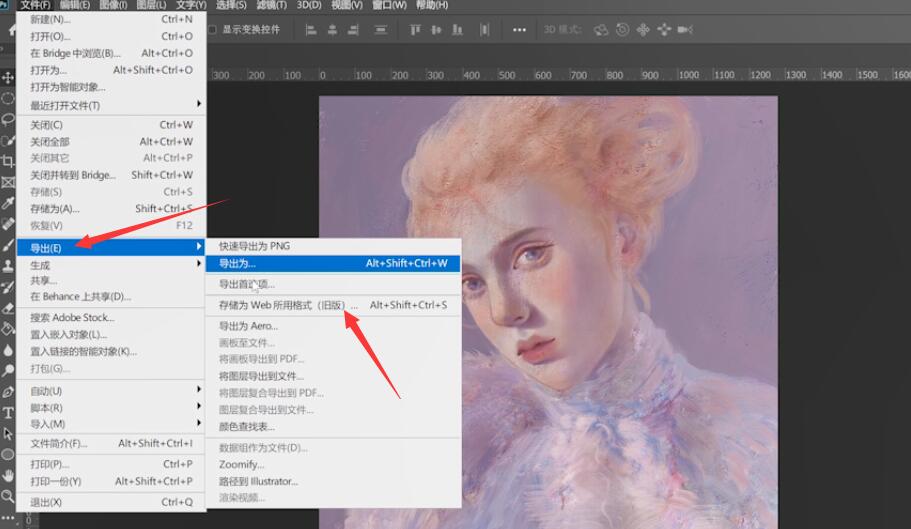Click 文件简介(F)... menu item
Image resolution: width=911 pixels, height=529 pixels.
[x=110, y=444]
